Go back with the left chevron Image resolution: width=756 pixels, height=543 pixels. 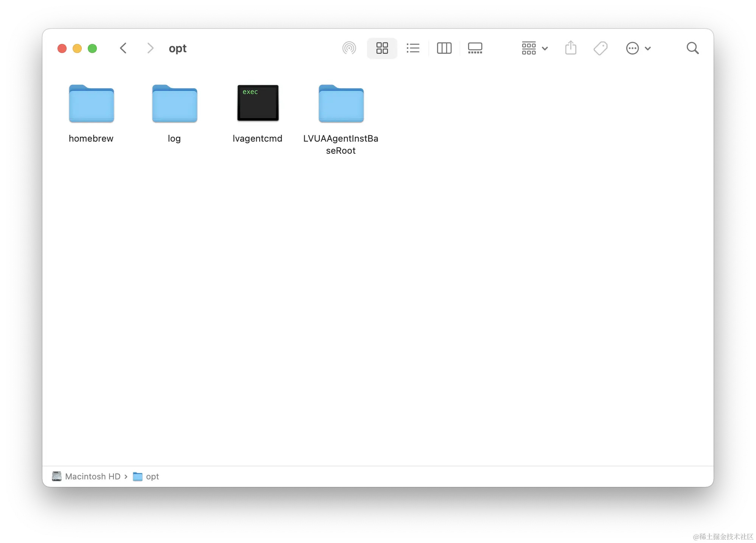tap(123, 48)
